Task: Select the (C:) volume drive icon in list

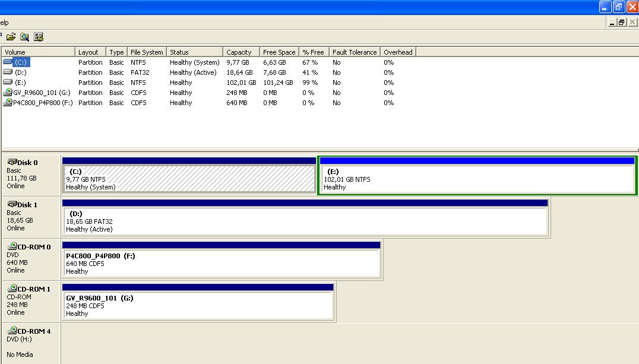Action: click(x=8, y=62)
